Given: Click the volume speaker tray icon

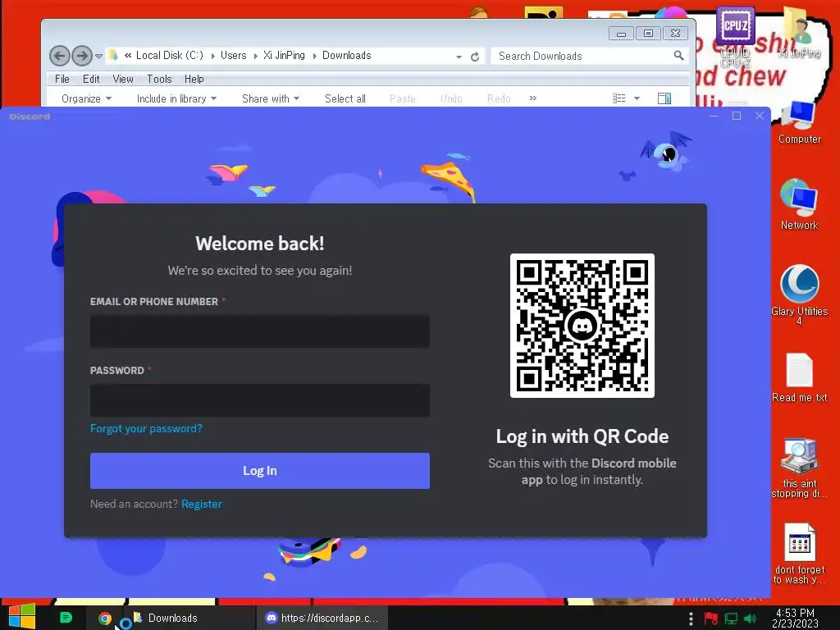Looking at the screenshot, I should (x=750, y=619).
